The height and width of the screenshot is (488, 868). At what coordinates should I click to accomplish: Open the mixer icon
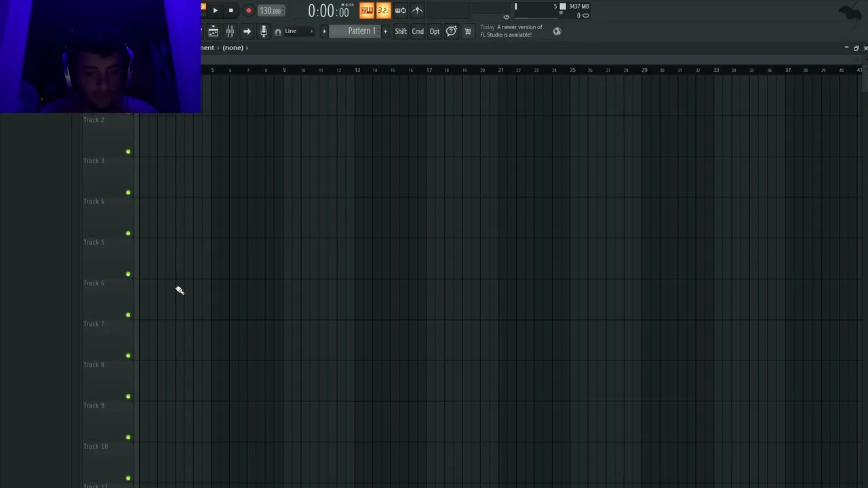(x=230, y=31)
